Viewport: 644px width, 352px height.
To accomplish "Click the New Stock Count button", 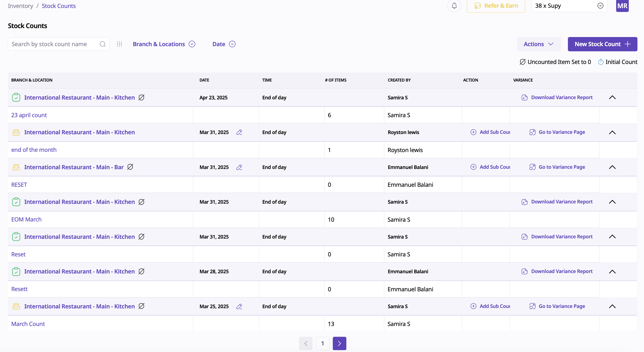I will pyautogui.click(x=602, y=44).
